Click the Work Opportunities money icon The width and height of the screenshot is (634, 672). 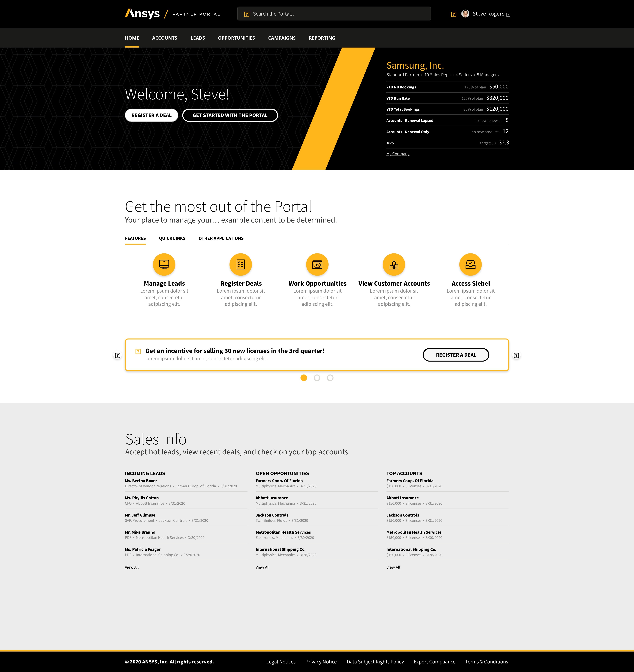pos(317,264)
